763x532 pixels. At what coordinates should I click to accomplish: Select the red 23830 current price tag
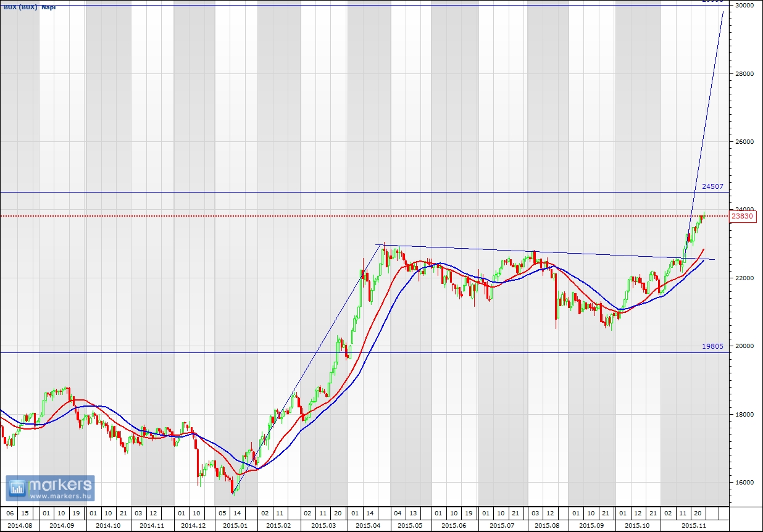point(743,216)
